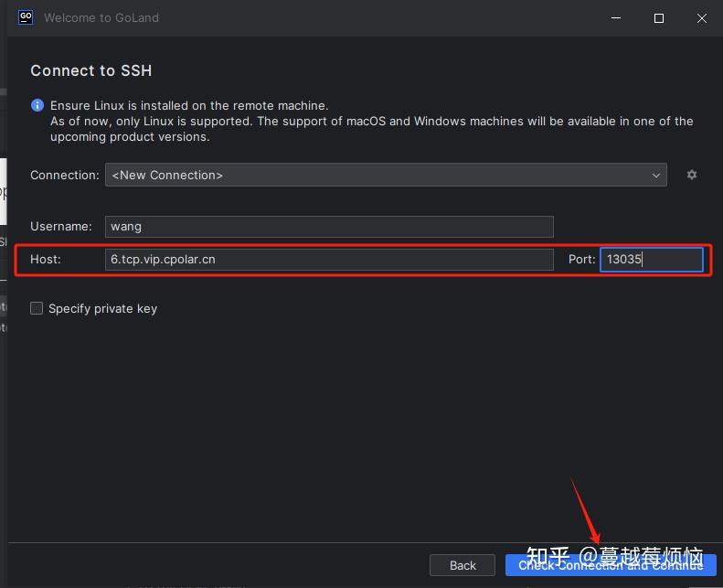Enable the Specify private key checkbox
Viewport: 723px width, 588px height.
coord(37,308)
